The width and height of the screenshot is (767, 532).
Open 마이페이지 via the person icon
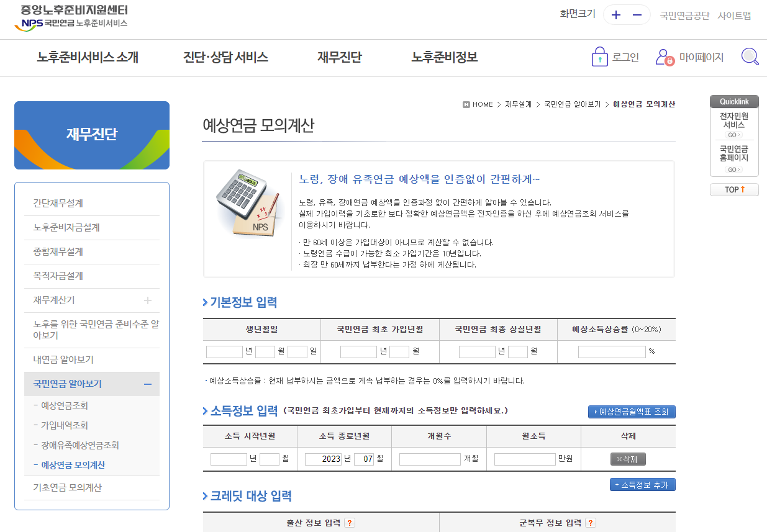point(663,56)
